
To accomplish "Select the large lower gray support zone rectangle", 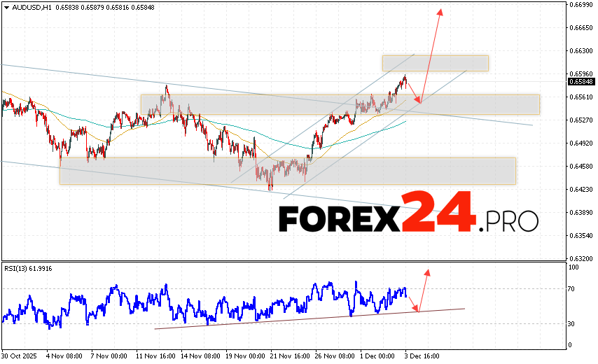I will point(287,171).
